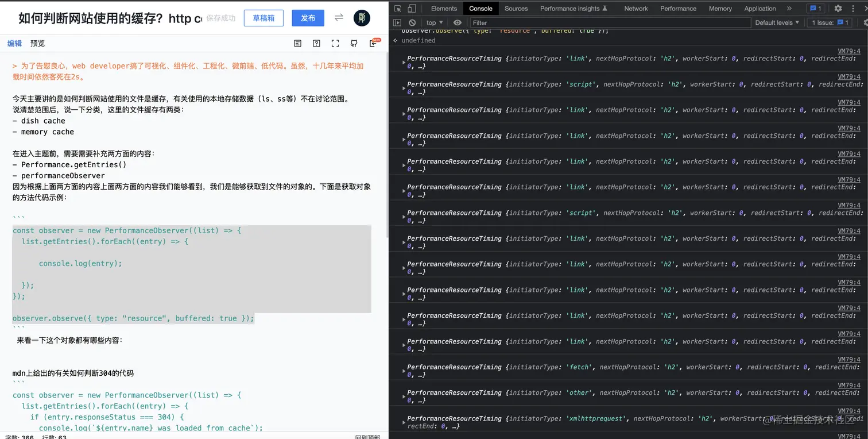Click the '- memory cache' line in editor
868x439 pixels.
tap(43, 132)
